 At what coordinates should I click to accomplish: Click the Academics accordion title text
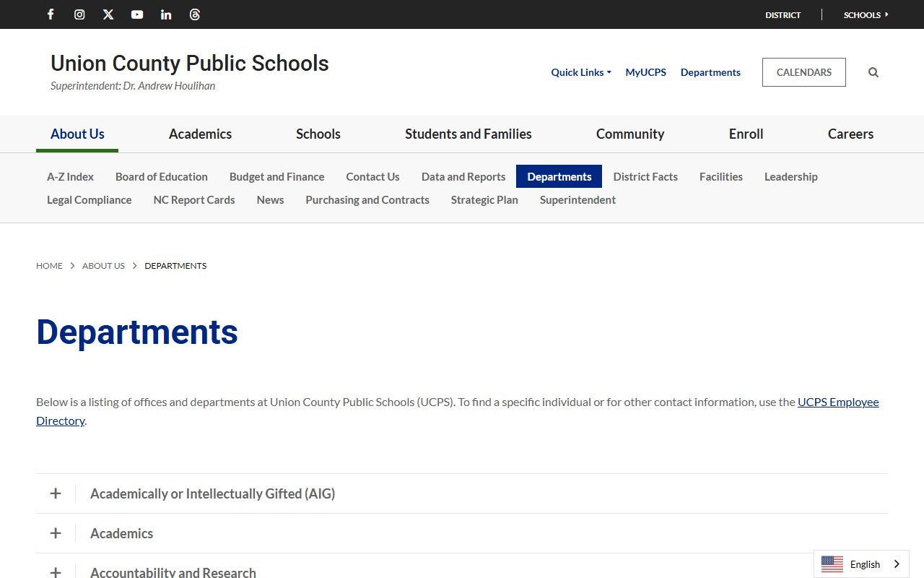click(122, 533)
